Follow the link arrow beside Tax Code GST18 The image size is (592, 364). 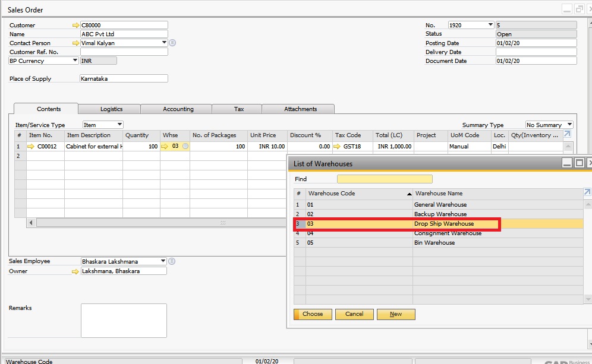click(337, 146)
